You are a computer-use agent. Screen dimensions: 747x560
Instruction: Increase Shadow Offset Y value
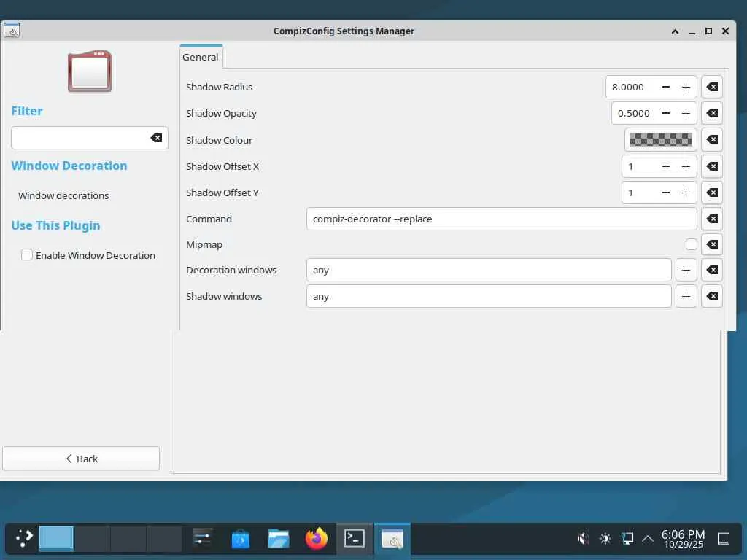[x=686, y=192]
